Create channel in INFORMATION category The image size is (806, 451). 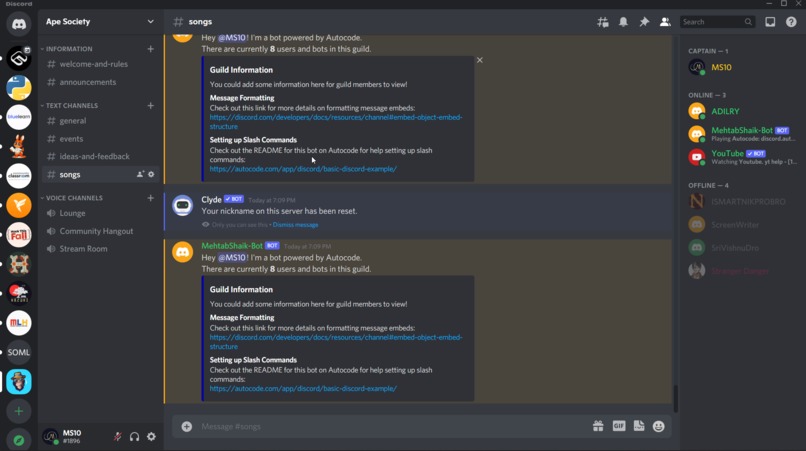[x=151, y=49]
